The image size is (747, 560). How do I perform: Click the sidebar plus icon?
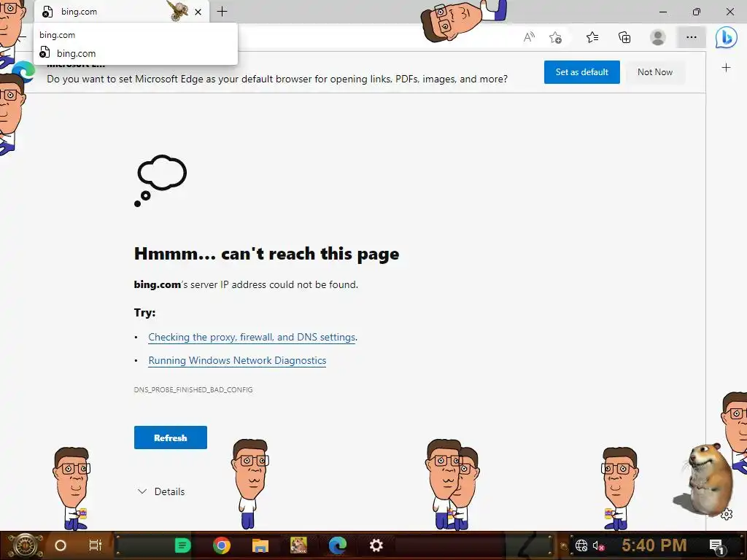point(726,68)
